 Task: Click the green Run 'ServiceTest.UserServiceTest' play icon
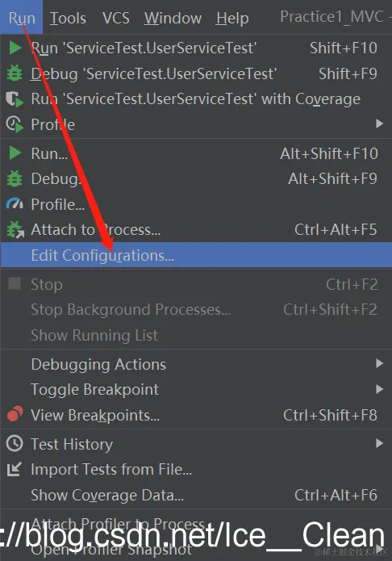pyautogui.click(x=15, y=48)
